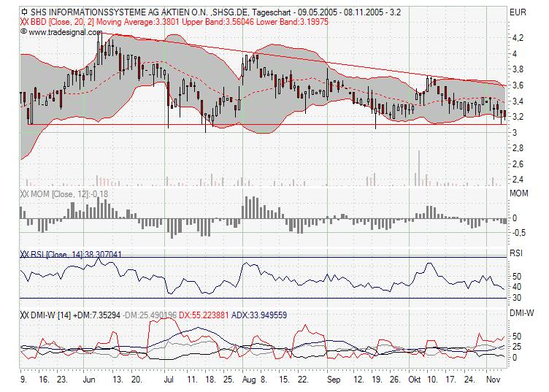Image resolution: width=549 pixels, height=392 pixels.
Task: Click the XX icon beside DMI-W indicator
Action: coord(26,315)
